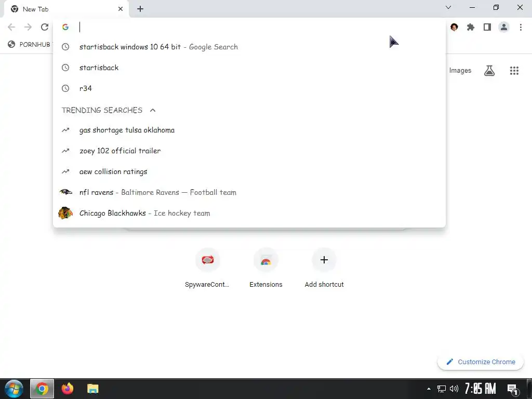The height and width of the screenshot is (399, 532).
Task: Open a new tab with the plus button
Action: 140,9
